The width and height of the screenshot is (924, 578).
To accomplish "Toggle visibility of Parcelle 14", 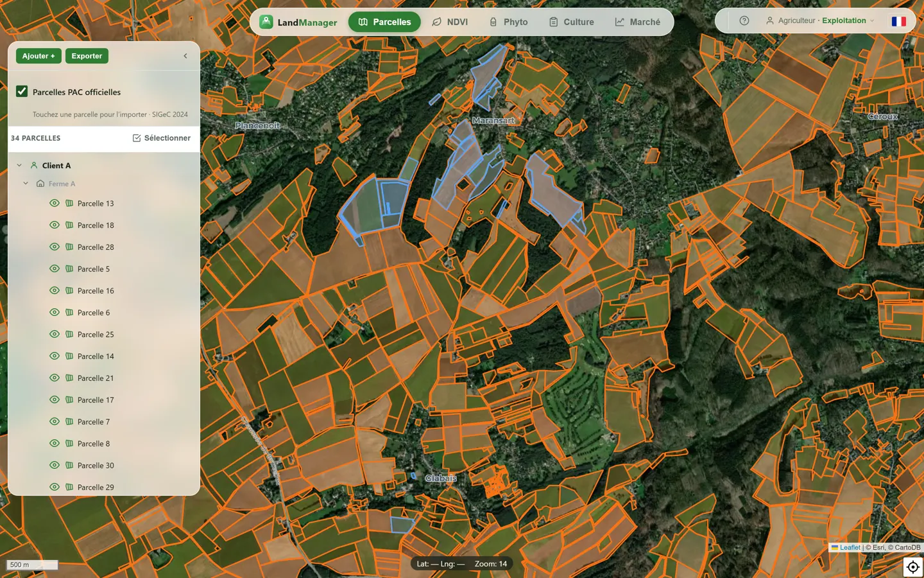I will (55, 356).
